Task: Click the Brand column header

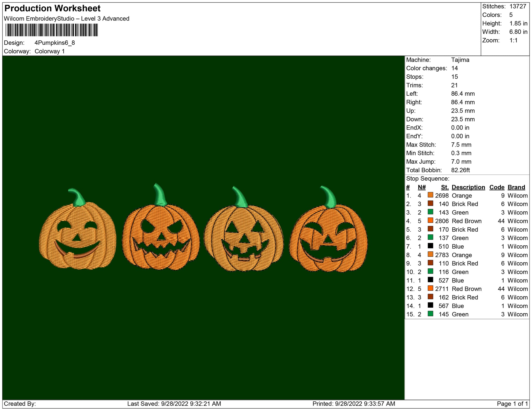Action: 516,187
